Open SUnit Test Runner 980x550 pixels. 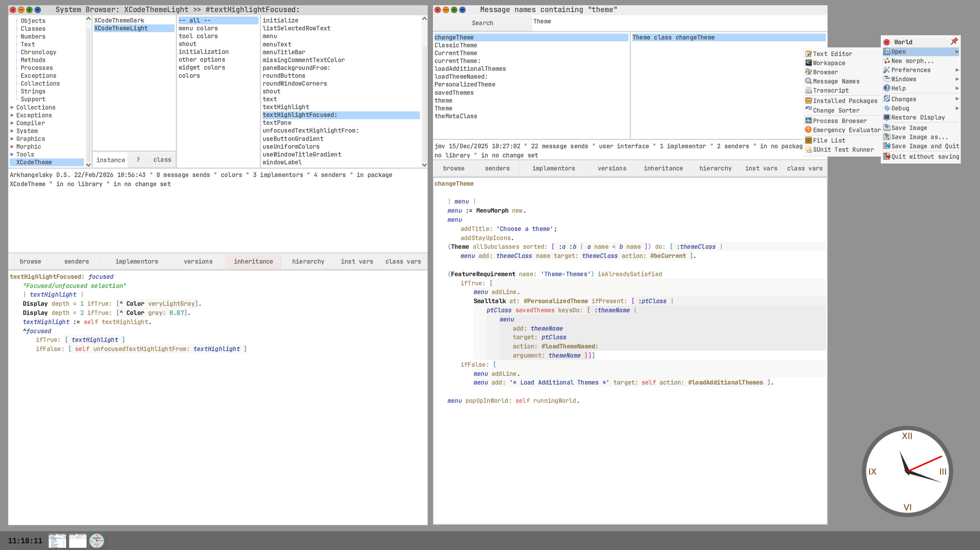(x=842, y=150)
